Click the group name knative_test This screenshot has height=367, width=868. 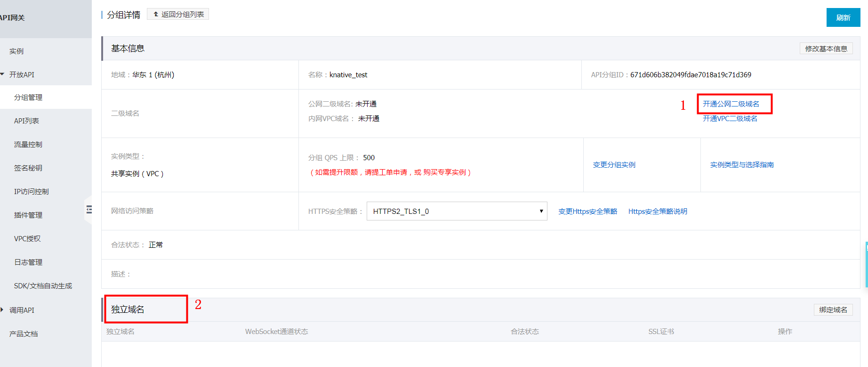[348, 74]
